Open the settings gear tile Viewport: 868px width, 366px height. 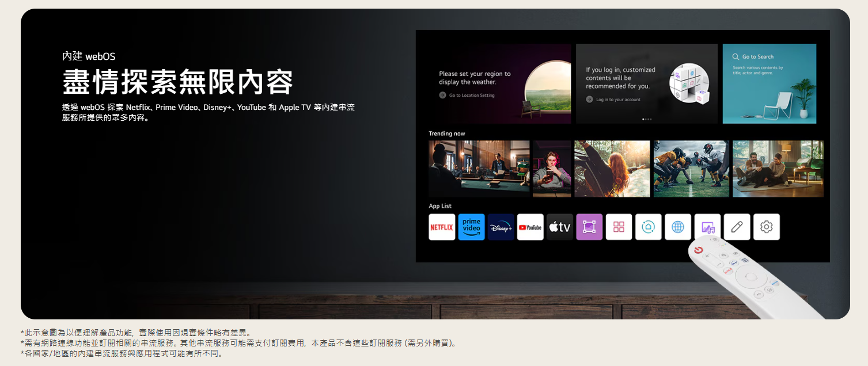click(766, 227)
